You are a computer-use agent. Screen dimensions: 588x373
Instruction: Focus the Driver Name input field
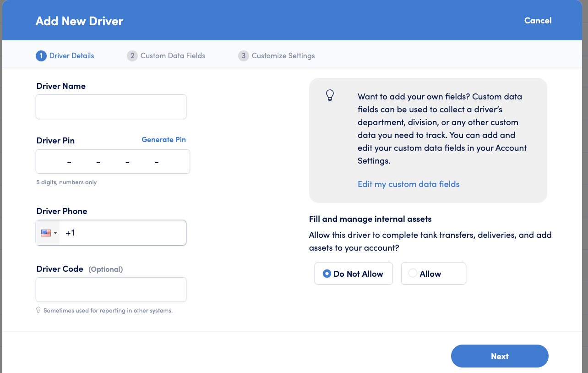[x=111, y=107]
